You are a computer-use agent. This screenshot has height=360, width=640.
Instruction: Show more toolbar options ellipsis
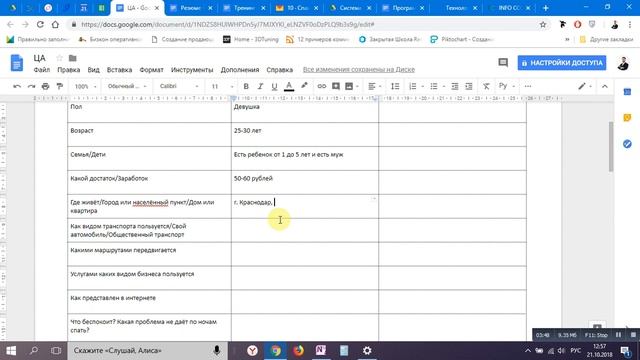(528, 87)
